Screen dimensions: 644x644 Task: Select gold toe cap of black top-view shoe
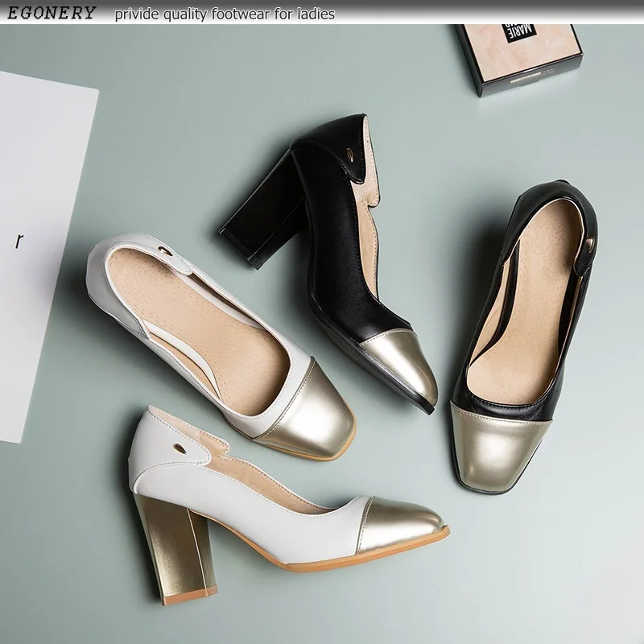(497, 447)
